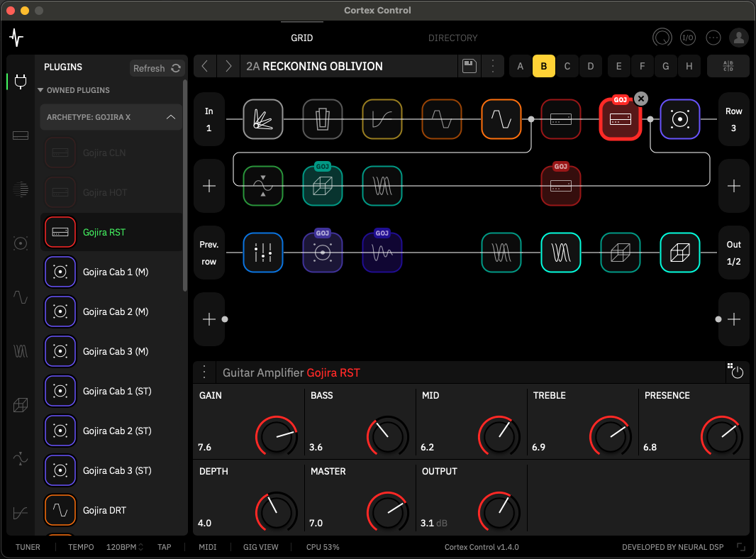Toggle the Guitar Amplifier power switch
This screenshot has height=559, width=756.
(x=738, y=372)
